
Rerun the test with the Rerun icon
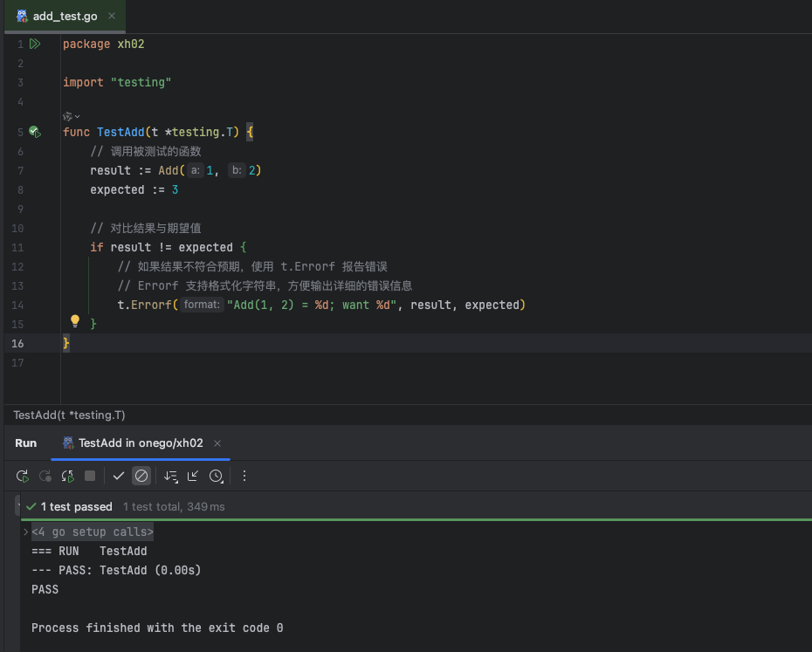pyautogui.click(x=23, y=476)
